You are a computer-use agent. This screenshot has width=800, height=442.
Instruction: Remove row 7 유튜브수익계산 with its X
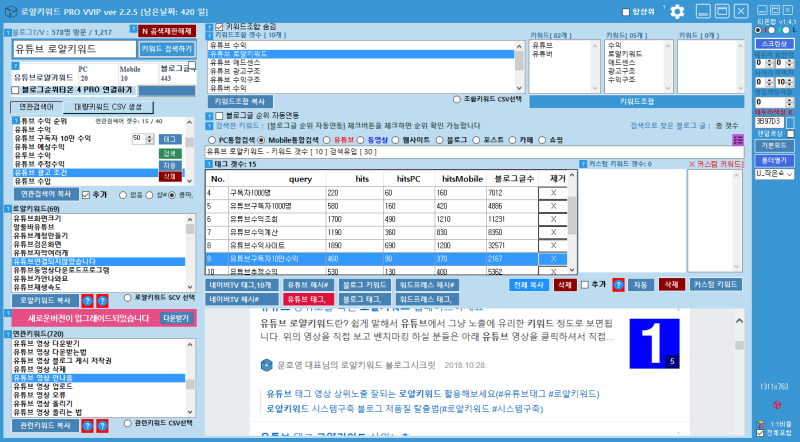(553, 233)
